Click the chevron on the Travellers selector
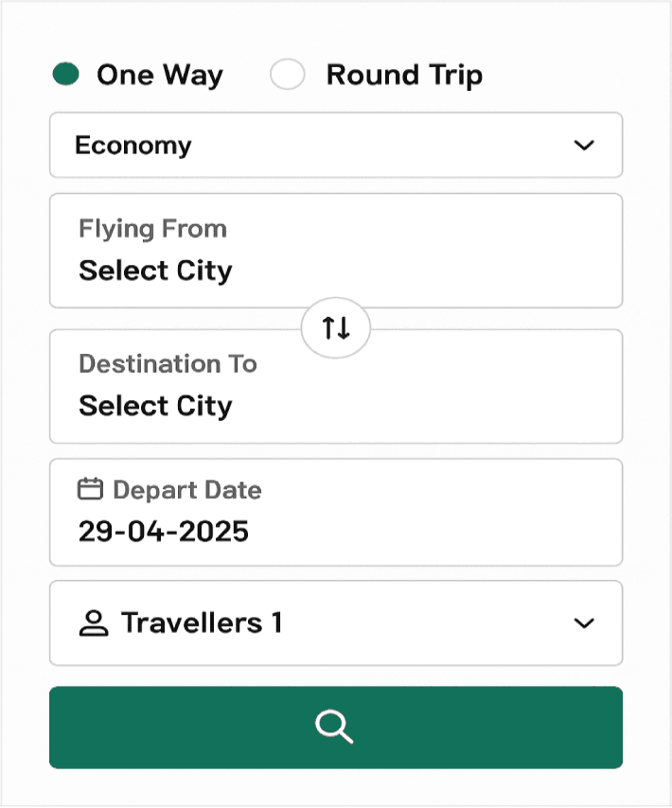The image size is (672, 808). coord(584,623)
